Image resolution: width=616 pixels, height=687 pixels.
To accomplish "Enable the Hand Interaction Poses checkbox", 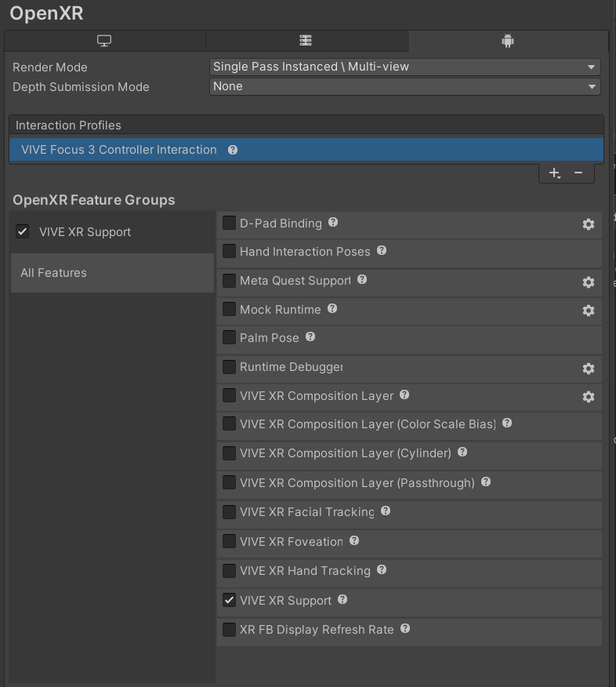I will click(x=229, y=252).
